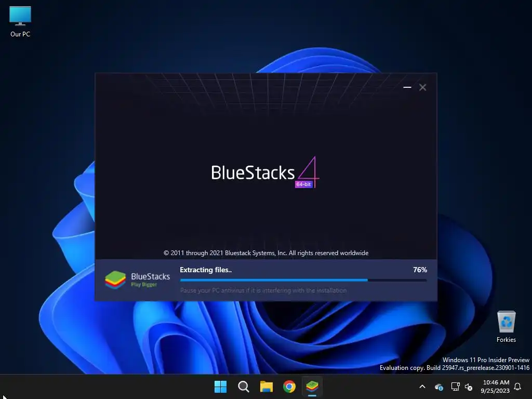Viewport: 532px width, 399px height.
Task: Click the 'Pause your PC antivirus' hint
Action: click(x=263, y=290)
